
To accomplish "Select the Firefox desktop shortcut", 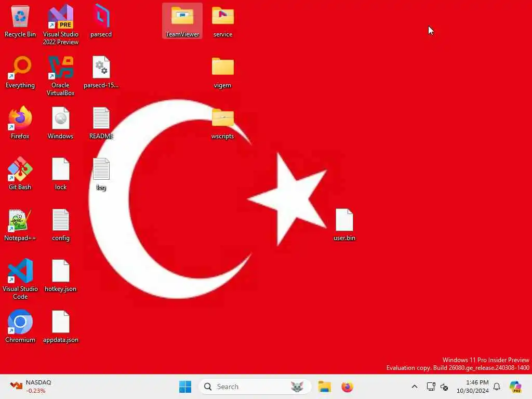I will click(20, 123).
